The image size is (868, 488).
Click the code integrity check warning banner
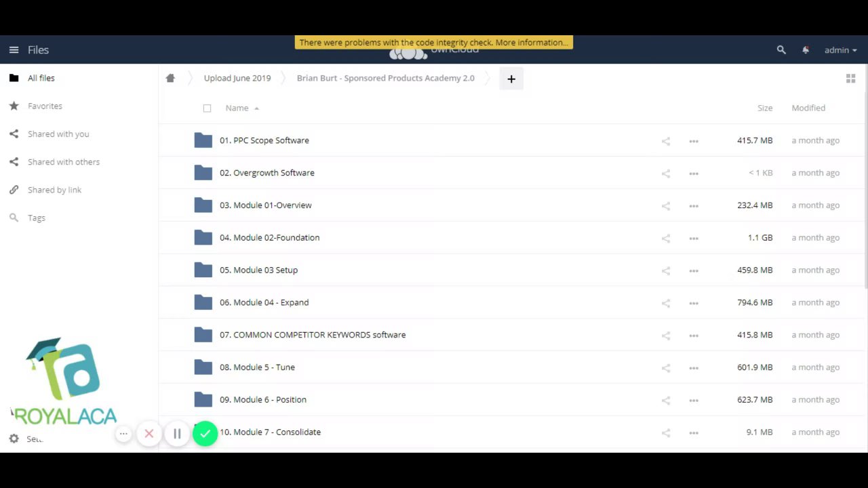point(434,42)
